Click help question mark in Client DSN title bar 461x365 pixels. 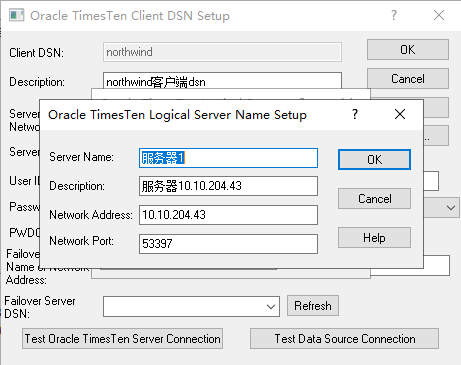[394, 15]
